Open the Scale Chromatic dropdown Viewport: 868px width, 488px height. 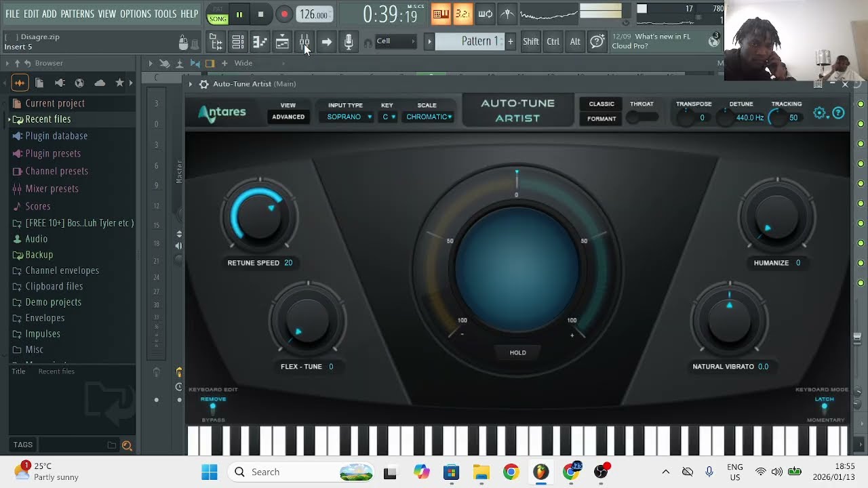[429, 117]
